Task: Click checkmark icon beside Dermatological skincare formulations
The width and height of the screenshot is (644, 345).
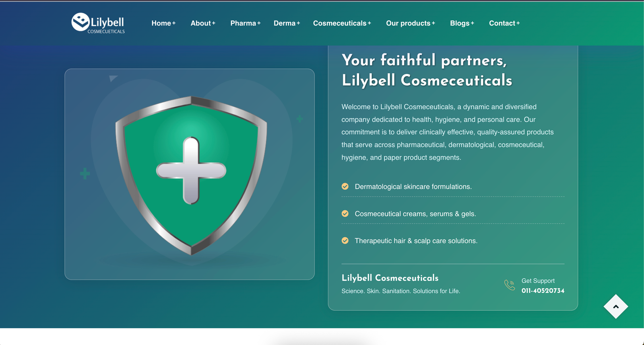Action: (345, 186)
